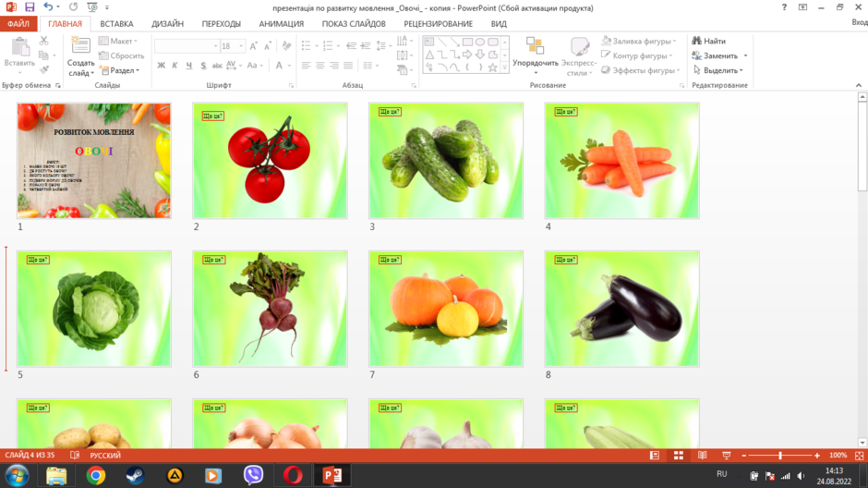Apply numbered list icon

[x=328, y=45]
